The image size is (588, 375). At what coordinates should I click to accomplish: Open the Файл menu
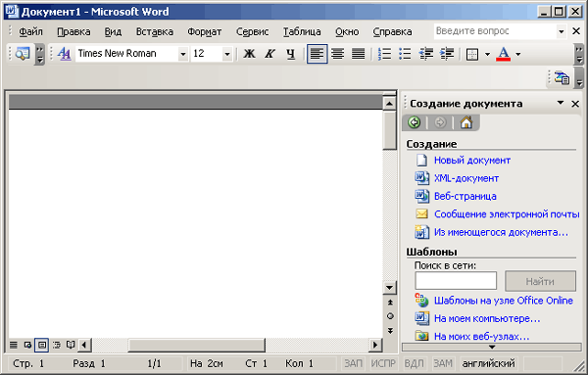[x=30, y=32]
